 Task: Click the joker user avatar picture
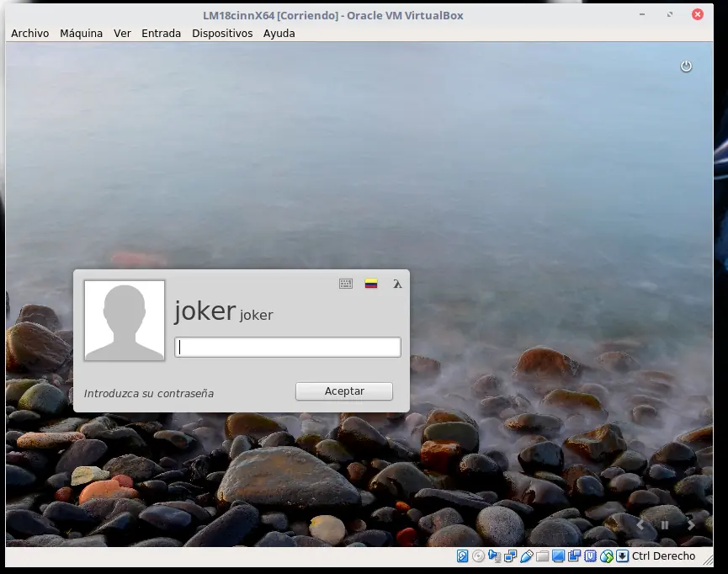tap(125, 321)
